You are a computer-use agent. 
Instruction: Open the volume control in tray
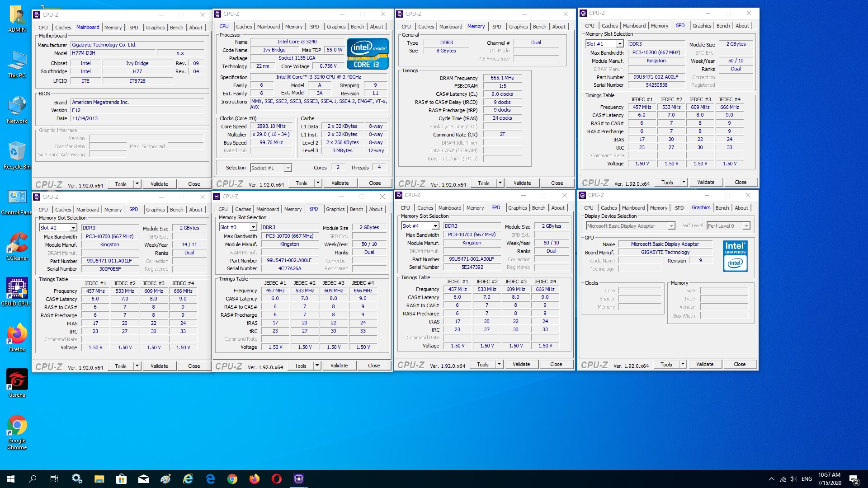[x=793, y=479]
